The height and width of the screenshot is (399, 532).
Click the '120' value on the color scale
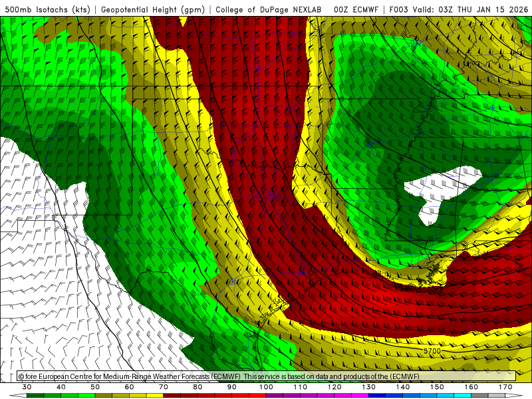(x=334, y=387)
